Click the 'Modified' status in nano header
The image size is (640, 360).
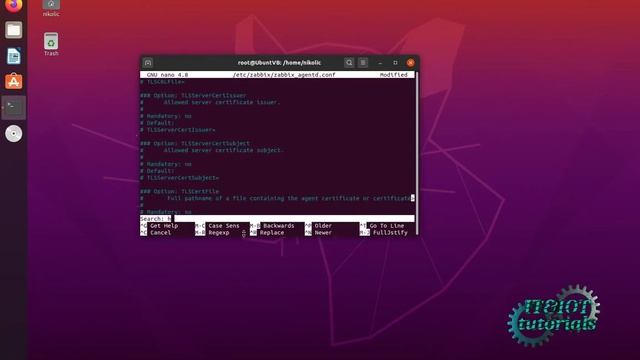pos(393,75)
